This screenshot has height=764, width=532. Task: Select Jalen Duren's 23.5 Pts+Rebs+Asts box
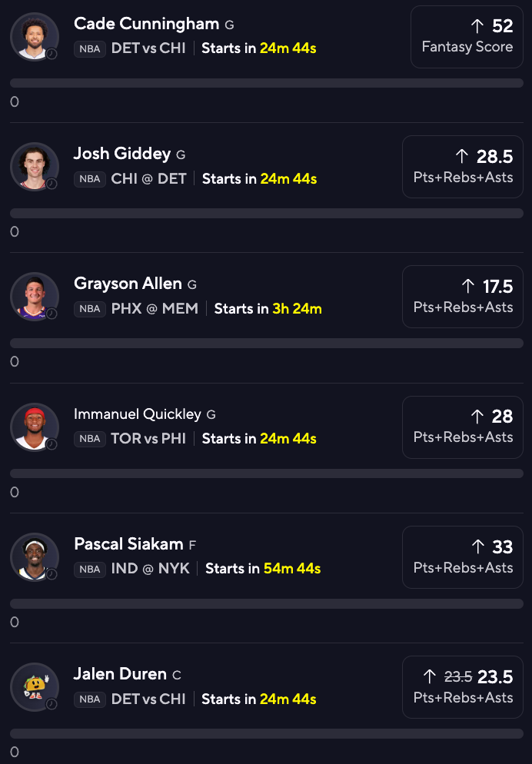463,687
